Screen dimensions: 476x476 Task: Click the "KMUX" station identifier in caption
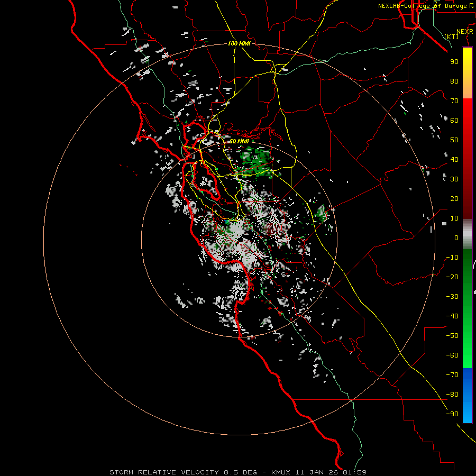280,472
